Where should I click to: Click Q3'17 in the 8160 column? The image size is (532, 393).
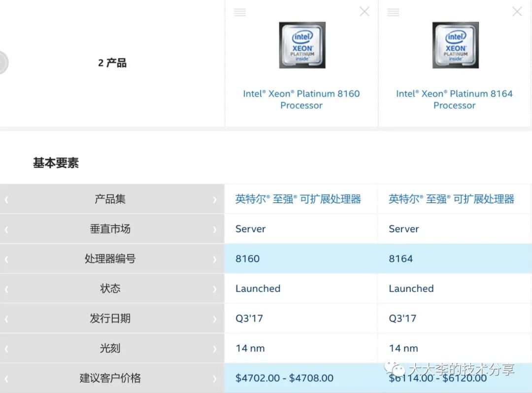pyautogui.click(x=249, y=318)
